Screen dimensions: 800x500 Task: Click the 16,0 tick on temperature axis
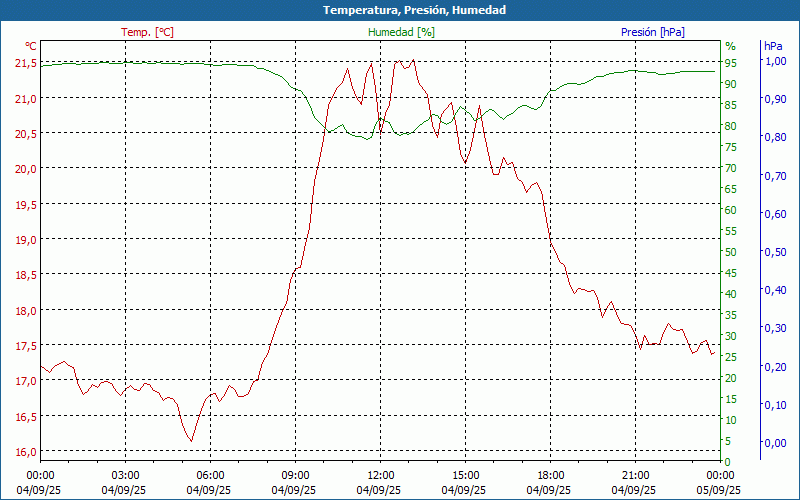(x=27, y=452)
